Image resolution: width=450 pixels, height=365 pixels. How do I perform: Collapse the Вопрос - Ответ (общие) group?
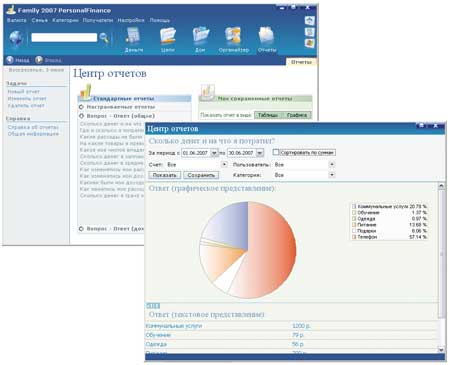click(x=81, y=116)
